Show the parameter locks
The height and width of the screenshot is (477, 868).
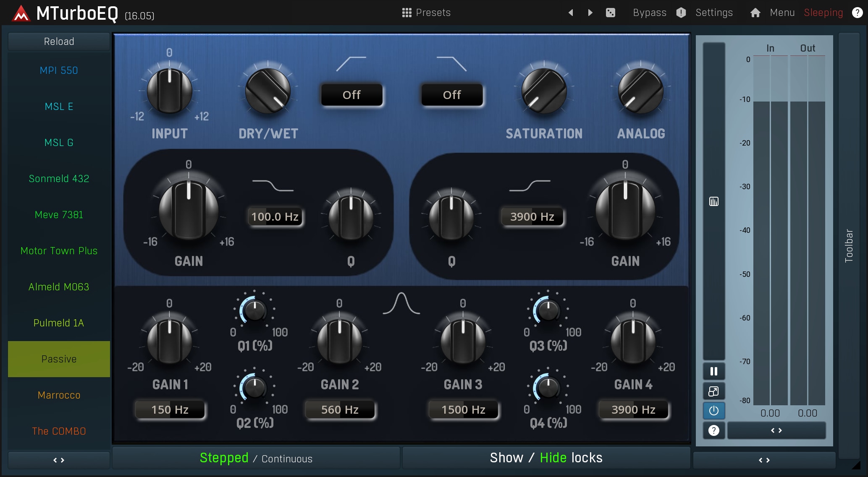click(506, 458)
